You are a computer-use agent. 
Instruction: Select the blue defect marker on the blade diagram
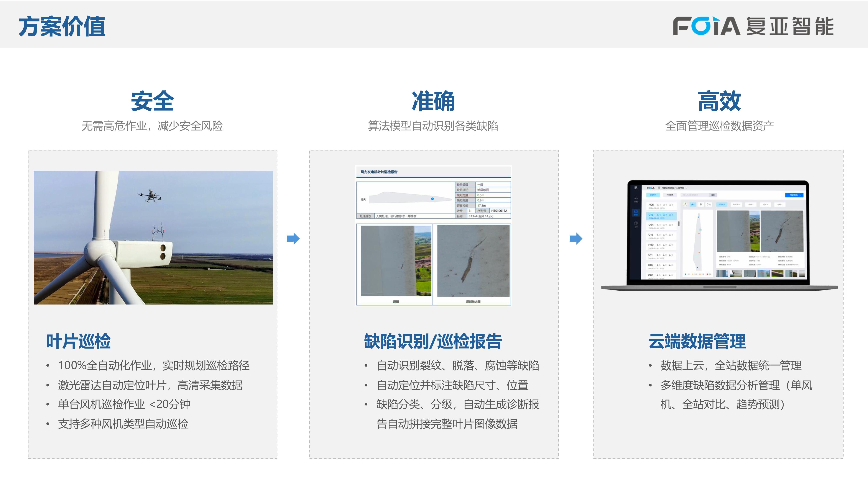[699, 217]
